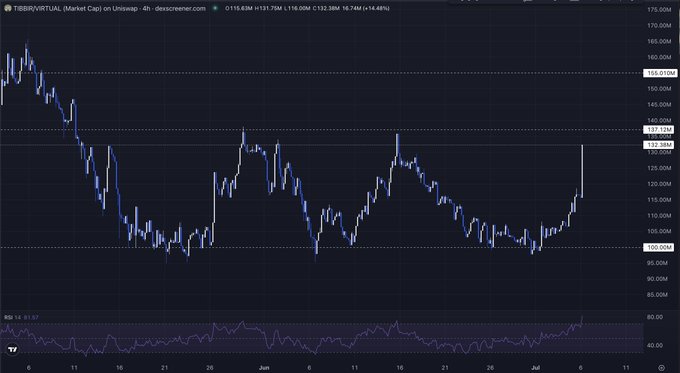Click the green market status dot

pos(215,8)
